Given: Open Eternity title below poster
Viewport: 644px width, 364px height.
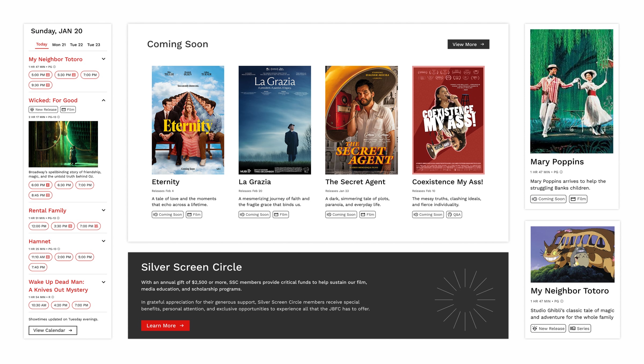Looking at the screenshot, I should [x=166, y=182].
